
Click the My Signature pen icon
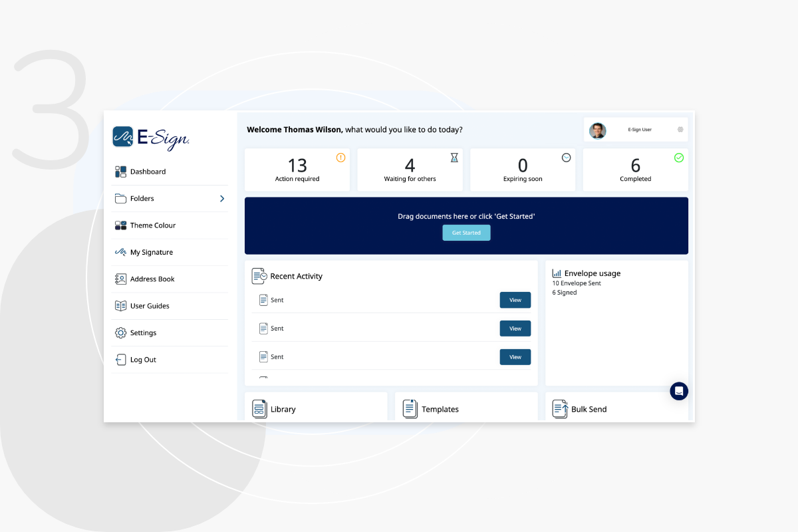120,252
